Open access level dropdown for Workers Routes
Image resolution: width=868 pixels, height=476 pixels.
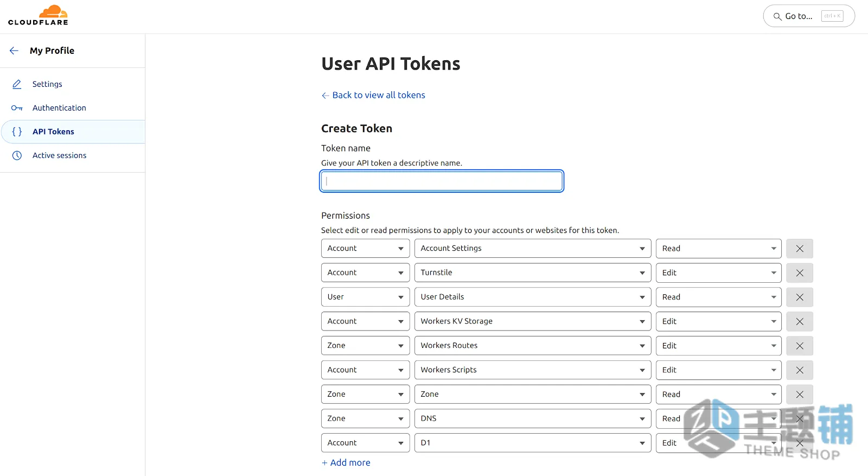click(x=718, y=345)
